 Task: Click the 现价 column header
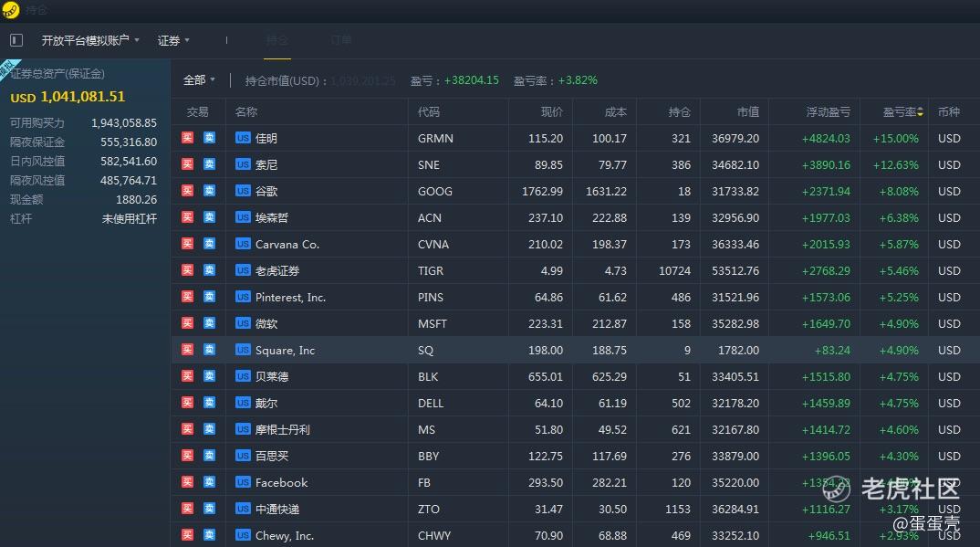click(x=552, y=112)
